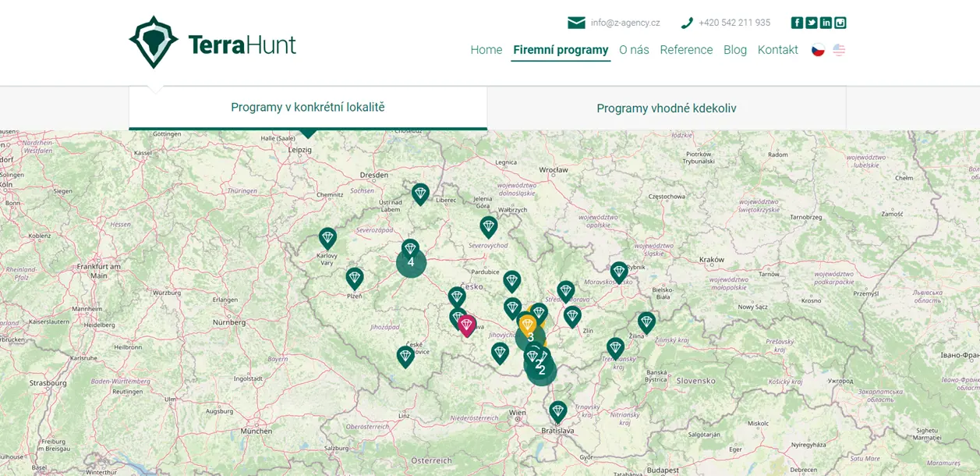Image resolution: width=980 pixels, height=476 pixels.
Task: Open the Instagram social icon
Action: click(x=840, y=23)
